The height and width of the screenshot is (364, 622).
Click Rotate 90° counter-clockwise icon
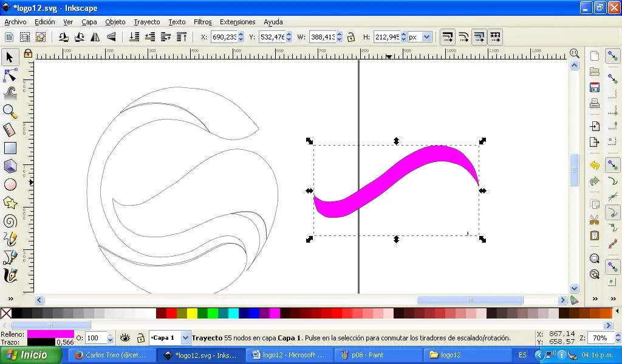click(63, 37)
